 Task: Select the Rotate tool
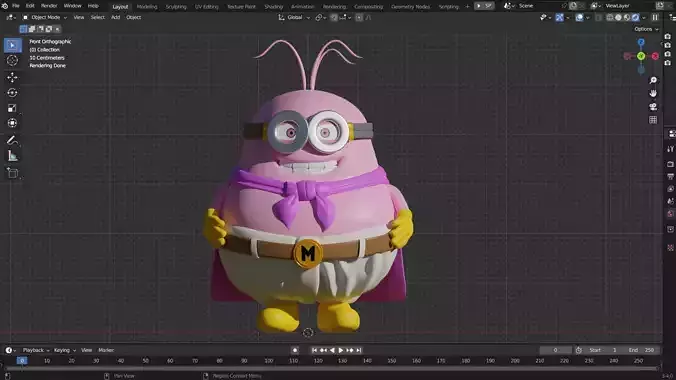[12, 93]
